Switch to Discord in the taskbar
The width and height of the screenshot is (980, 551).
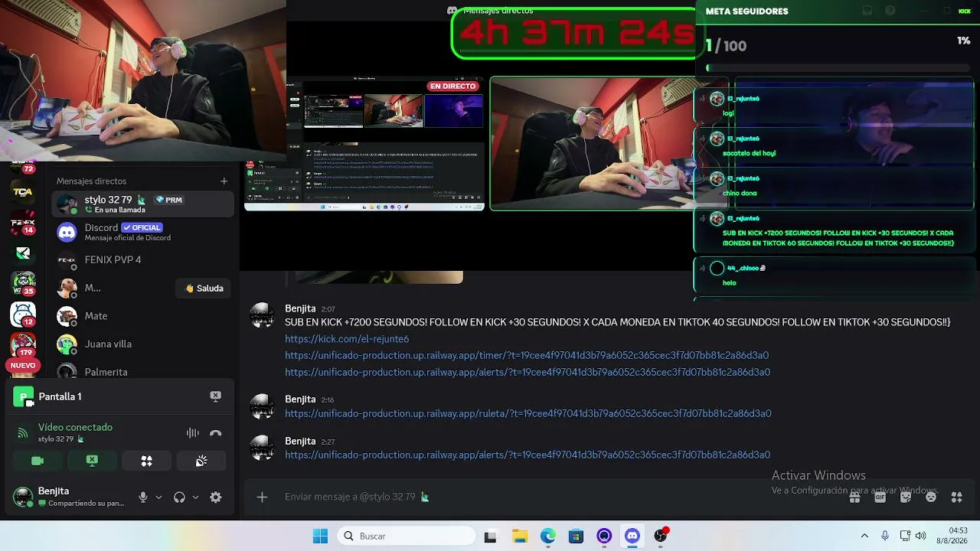(x=632, y=536)
